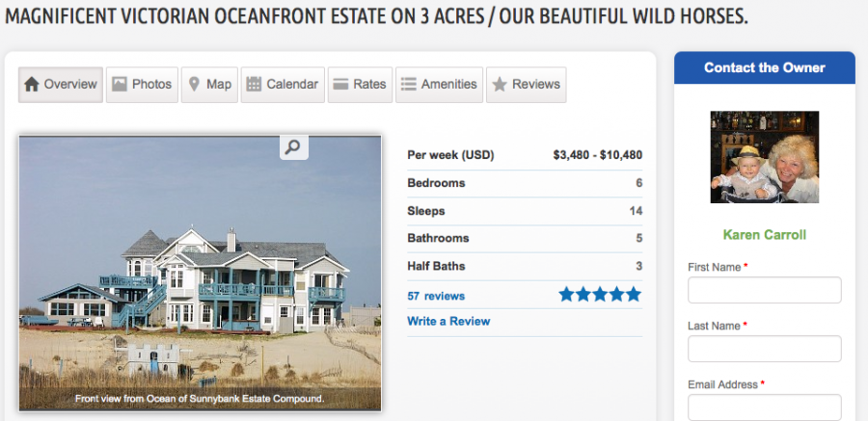Focus the Last Name field
The width and height of the screenshot is (868, 421).
click(x=764, y=349)
